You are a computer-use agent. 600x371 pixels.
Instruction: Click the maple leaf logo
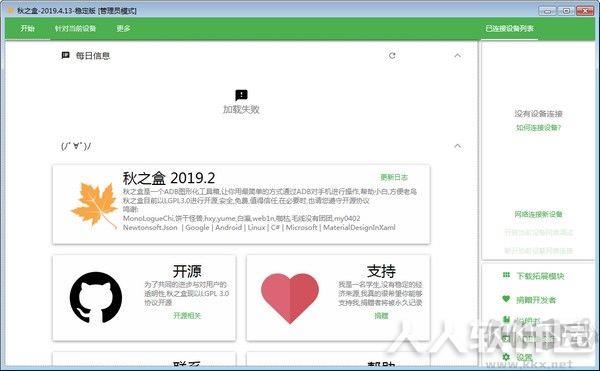pyautogui.click(x=95, y=206)
